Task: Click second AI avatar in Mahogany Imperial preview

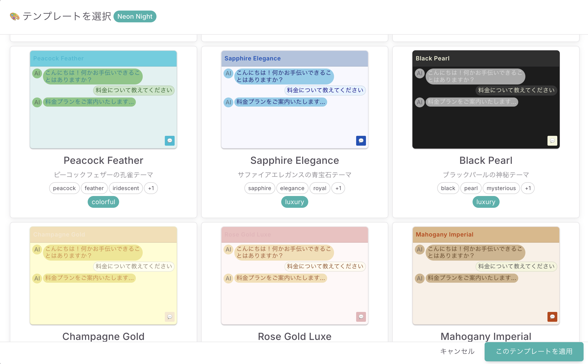Action: [x=420, y=279]
